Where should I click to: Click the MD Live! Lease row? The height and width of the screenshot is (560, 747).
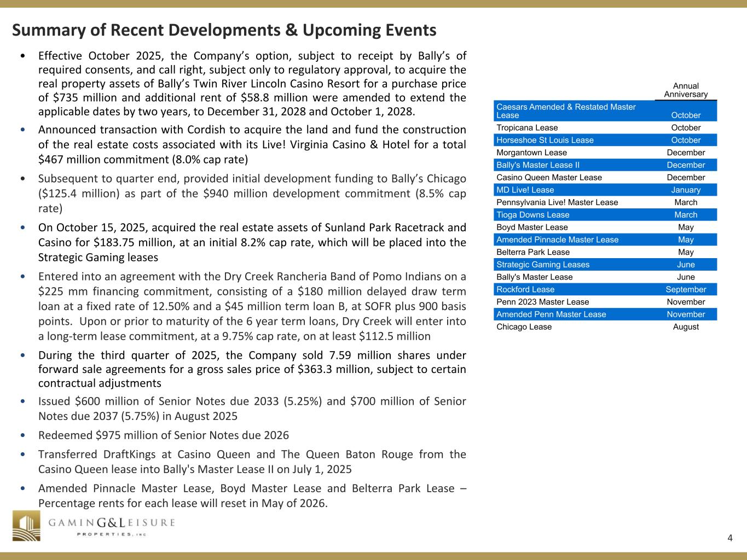(605, 190)
